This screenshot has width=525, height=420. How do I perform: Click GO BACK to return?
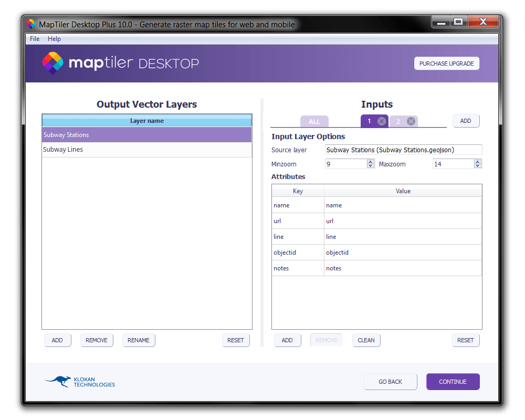click(x=391, y=382)
